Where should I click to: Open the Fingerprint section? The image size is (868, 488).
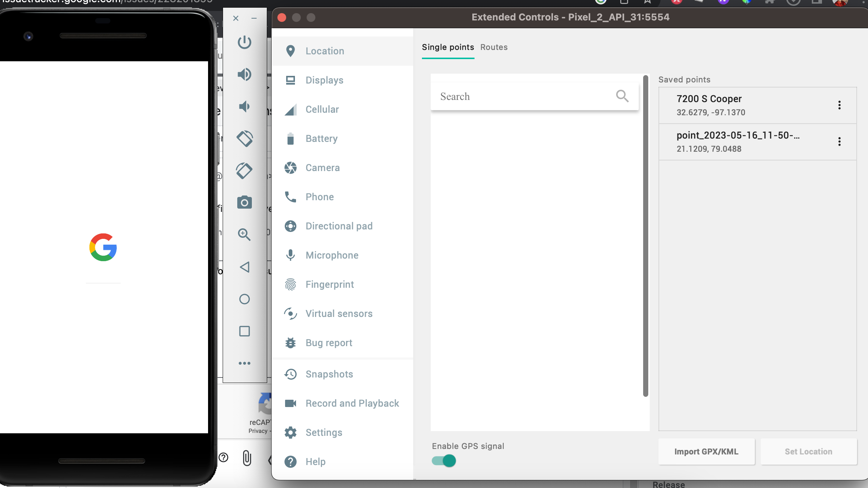click(330, 284)
